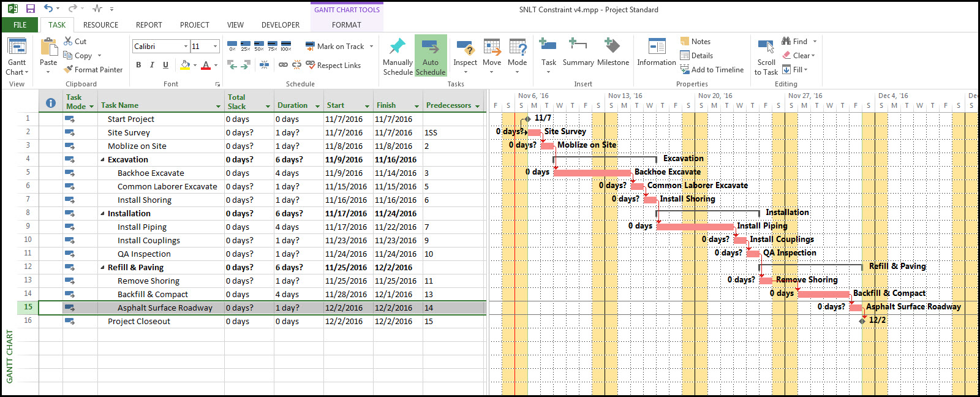980x397 pixels.
Task: Select the Backhoe Excavate Gantt bar
Action: pos(592,173)
